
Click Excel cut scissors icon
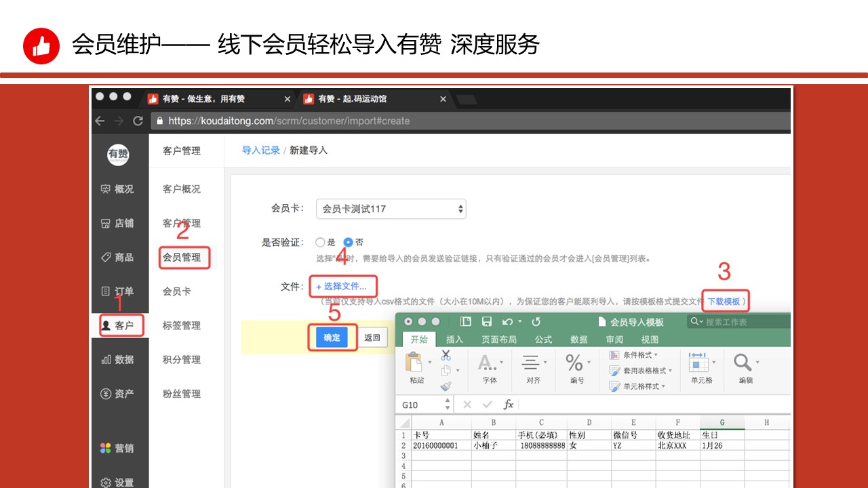click(x=446, y=355)
